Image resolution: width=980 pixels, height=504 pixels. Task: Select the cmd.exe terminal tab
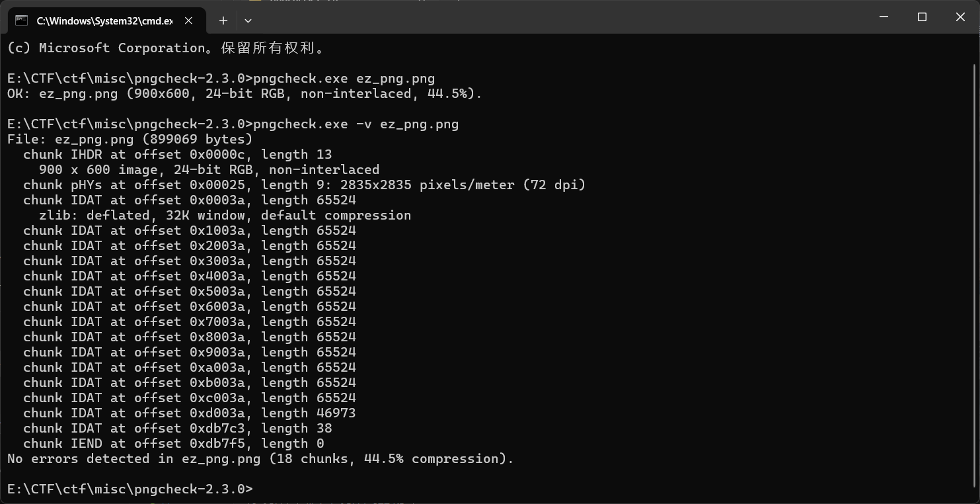104,21
